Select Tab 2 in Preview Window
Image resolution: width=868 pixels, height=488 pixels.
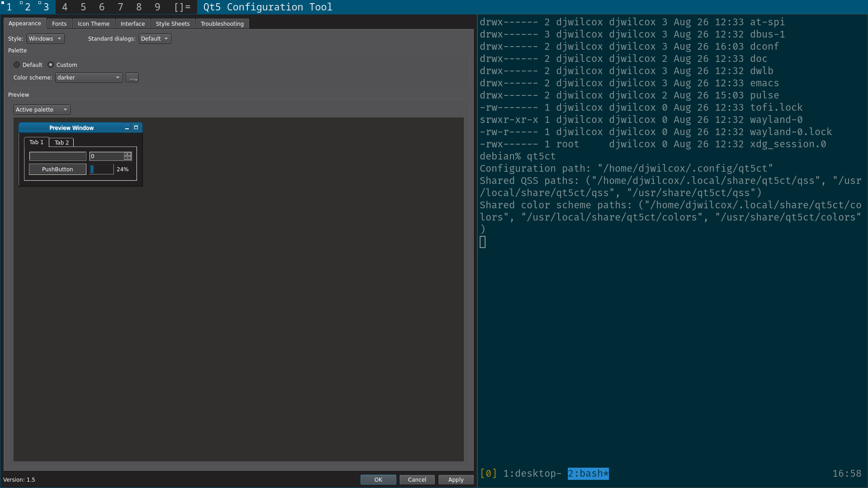61,142
